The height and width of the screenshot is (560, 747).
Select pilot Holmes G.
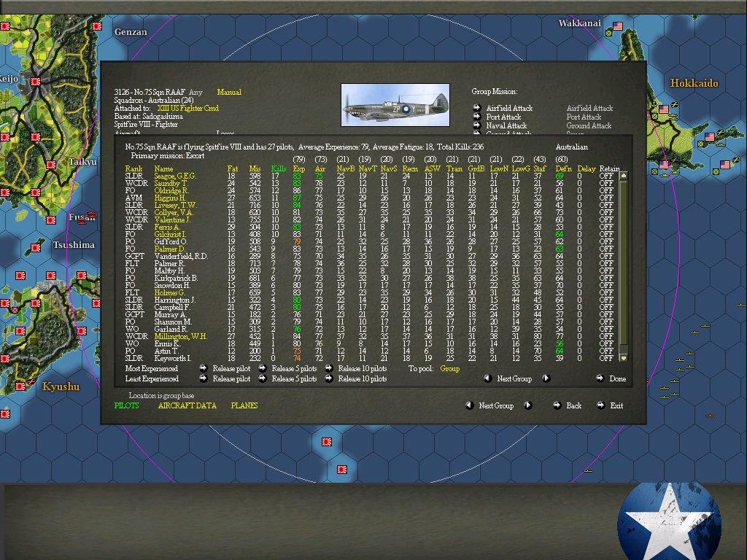(x=169, y=292)
